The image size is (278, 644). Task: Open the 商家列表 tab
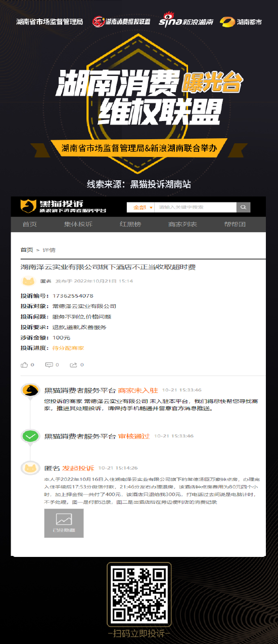coord(182,224)
